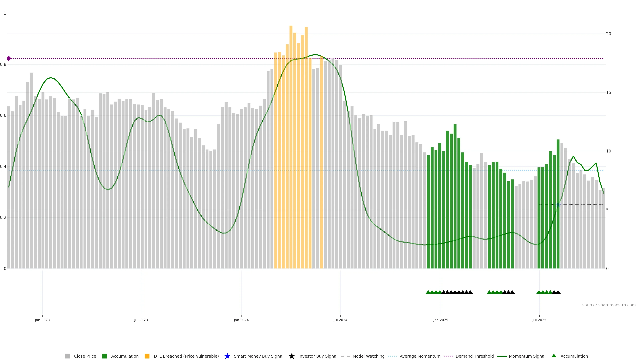Click the black star Investor Buy Signal legend icon
This screenshot has height=362, width=644.
(291, 356)
